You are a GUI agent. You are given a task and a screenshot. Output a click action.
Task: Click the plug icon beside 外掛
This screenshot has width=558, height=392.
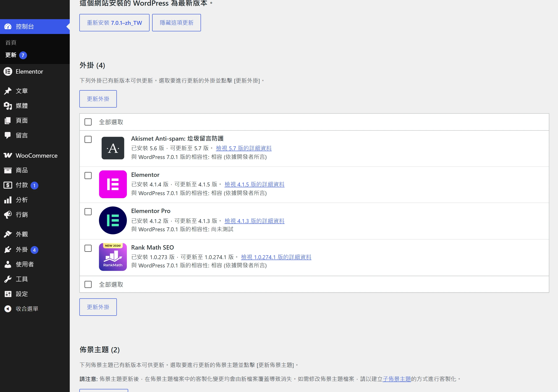coord(8,249)
